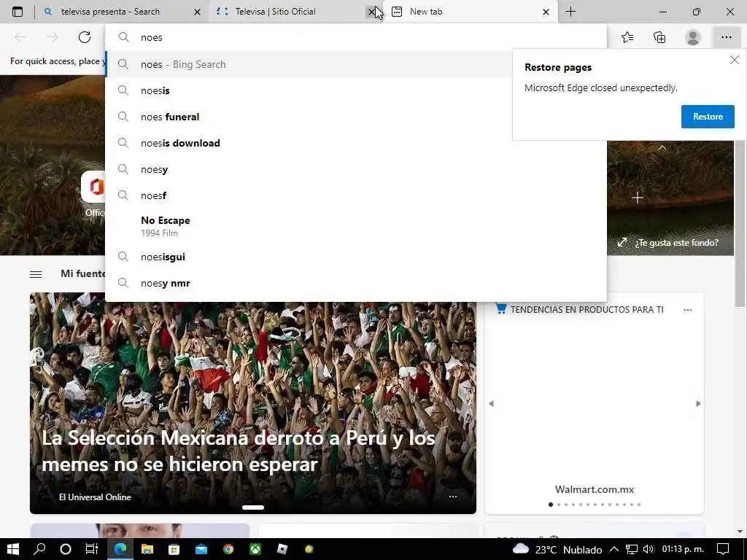The image size is (747, 560).
Task: Open Task View on the taskbar
Action: (x=92, y=549)
